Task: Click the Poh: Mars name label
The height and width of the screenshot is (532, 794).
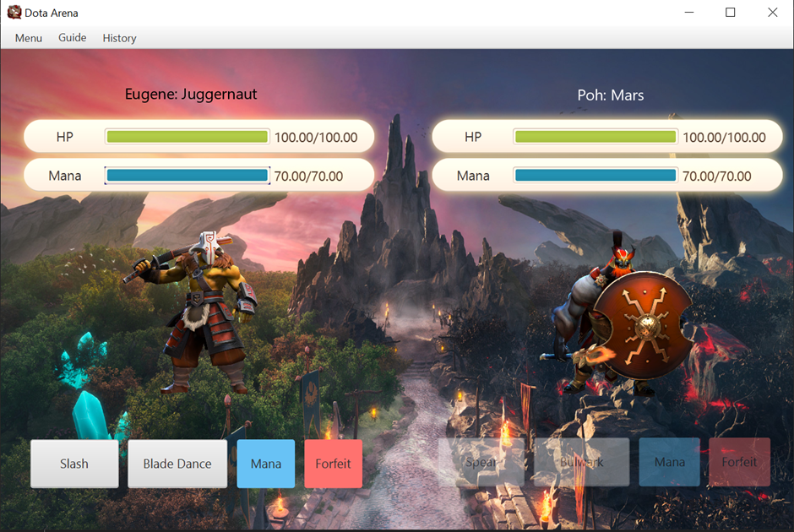Action: tap(611, 95)
